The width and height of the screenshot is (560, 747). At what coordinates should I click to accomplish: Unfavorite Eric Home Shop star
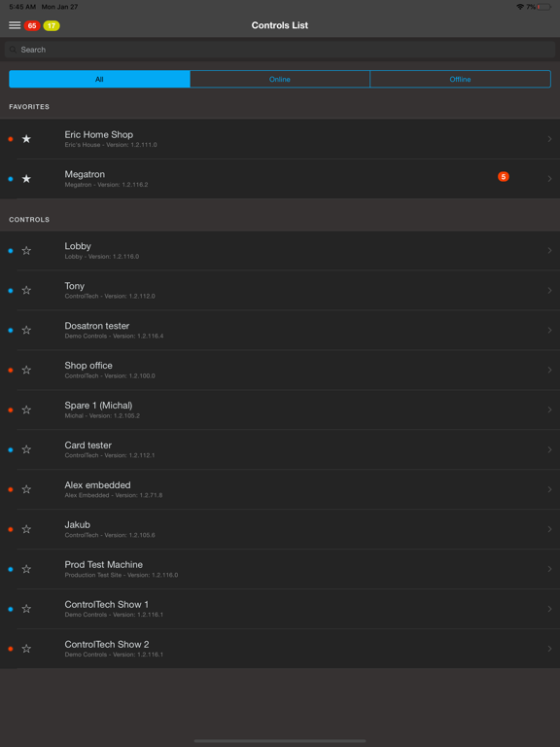click(26, 139)
